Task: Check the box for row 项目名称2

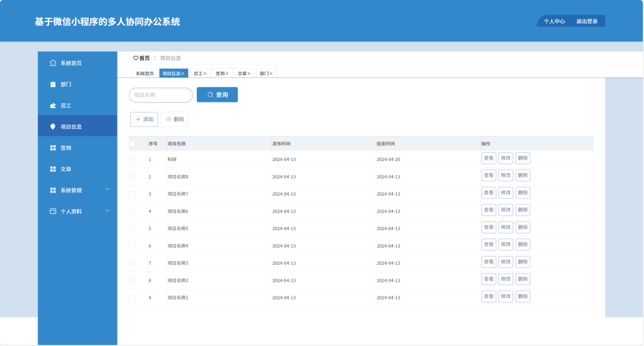Action: (132, 280)
